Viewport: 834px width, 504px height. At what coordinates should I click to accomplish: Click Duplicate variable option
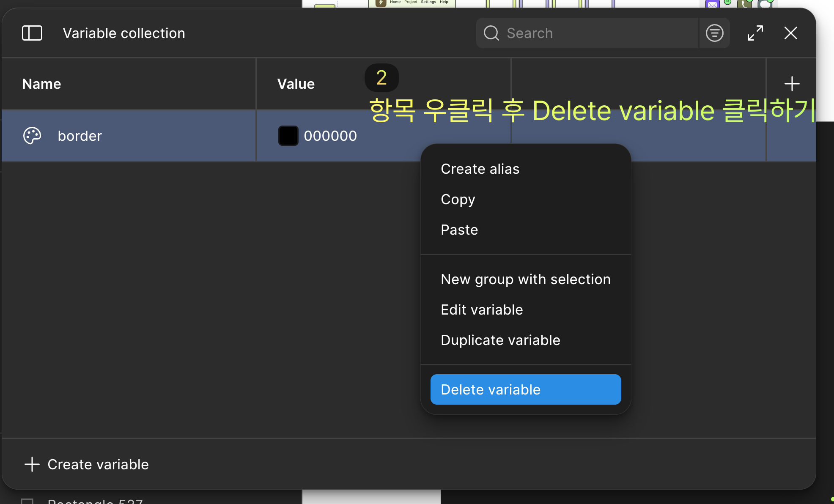click(x=500, y=340)
